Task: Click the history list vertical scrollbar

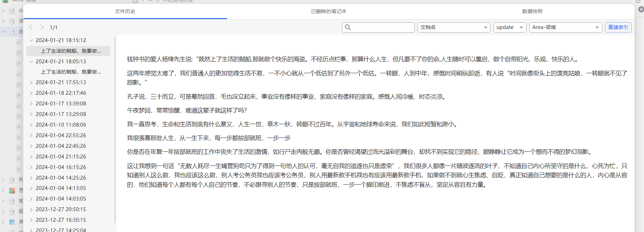Action: pyautogui.click(x=115, y=129)
